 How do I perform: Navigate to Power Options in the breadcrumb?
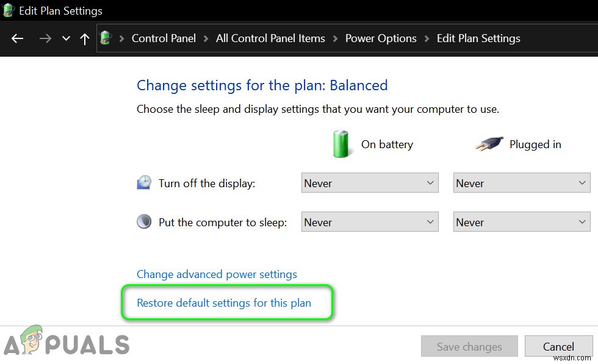click(381, 38)
